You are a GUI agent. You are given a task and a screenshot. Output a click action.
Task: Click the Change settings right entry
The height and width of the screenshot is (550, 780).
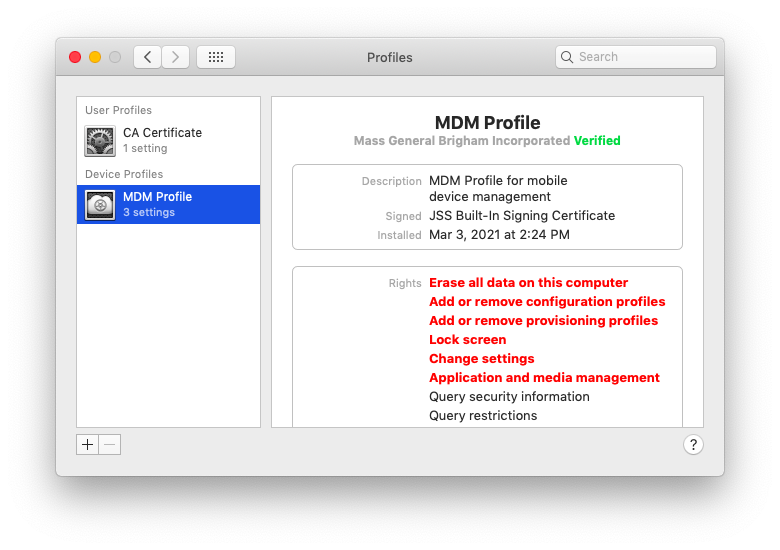tap(481, 359)
